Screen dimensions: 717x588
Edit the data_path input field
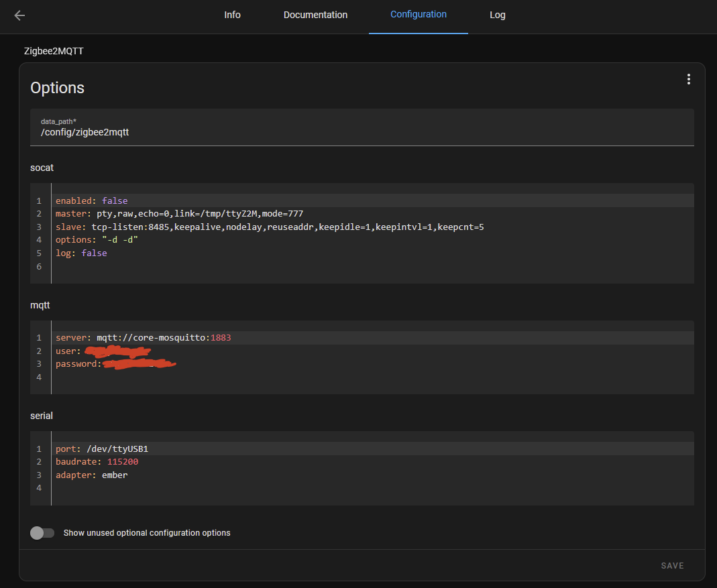(x=362, y=127)
